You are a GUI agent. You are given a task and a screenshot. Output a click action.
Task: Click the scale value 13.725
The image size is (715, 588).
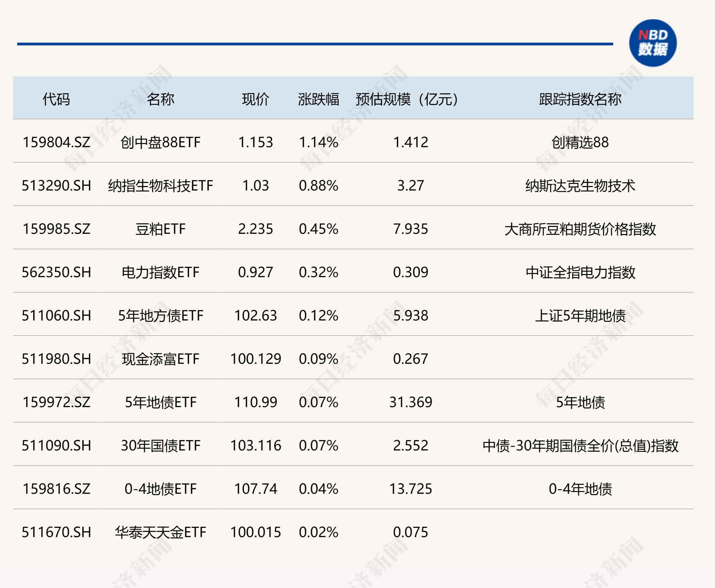pyautogui.click(x=411, y=489)
